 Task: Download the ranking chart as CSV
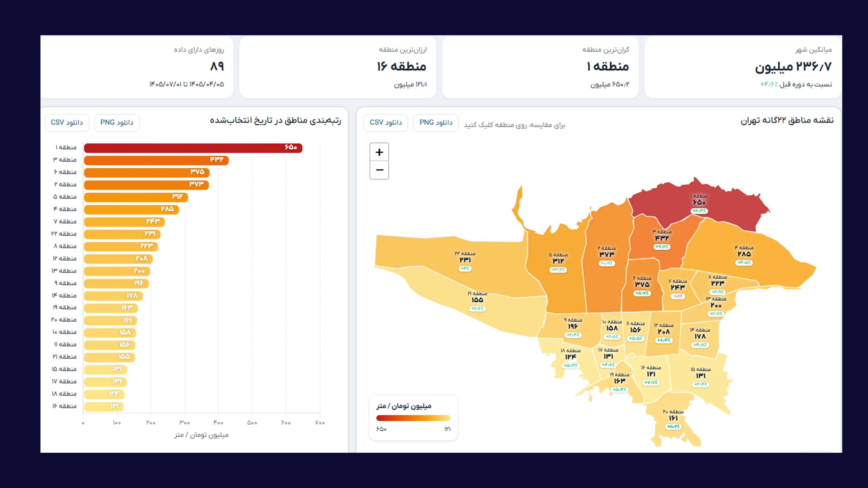pyautogui.click(x=67, y=123)
